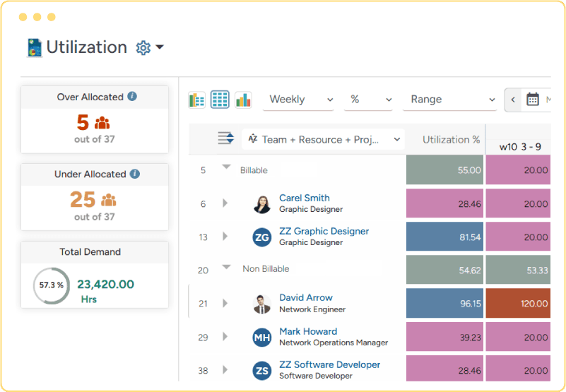Show Over Allocated info tooltip icon
This screenshot has height=392, width=566.
point(132,96)
